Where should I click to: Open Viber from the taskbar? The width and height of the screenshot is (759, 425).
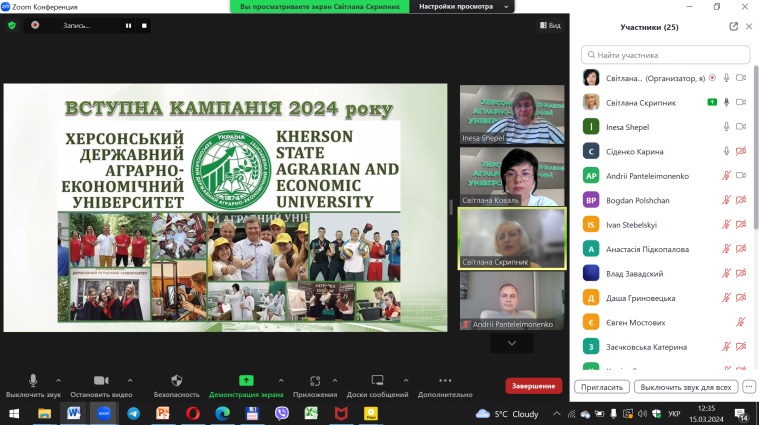point(282,413)
